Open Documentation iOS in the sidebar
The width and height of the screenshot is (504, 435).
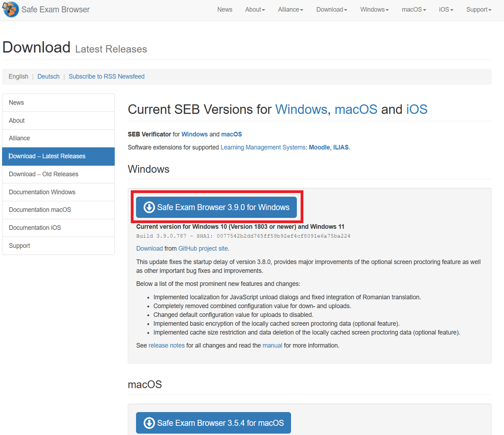tap(58, 228)
